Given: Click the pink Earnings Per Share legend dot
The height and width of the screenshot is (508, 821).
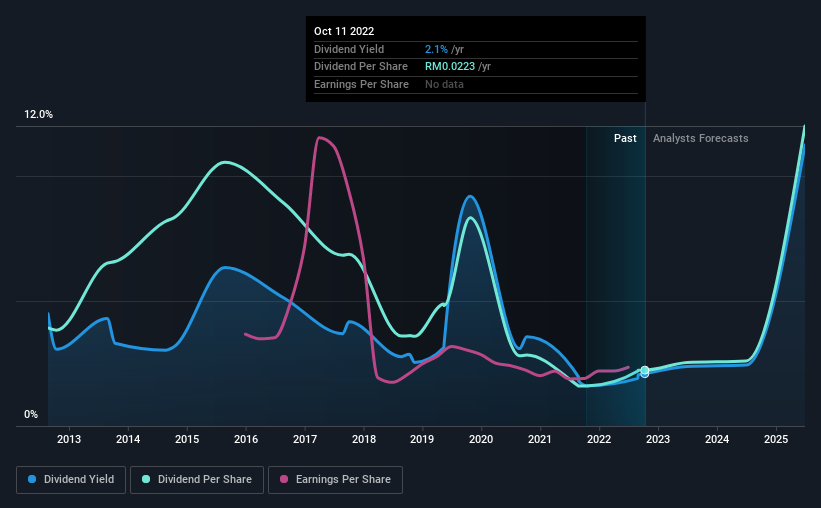Looking at the screenshot, I should point(284,479).
